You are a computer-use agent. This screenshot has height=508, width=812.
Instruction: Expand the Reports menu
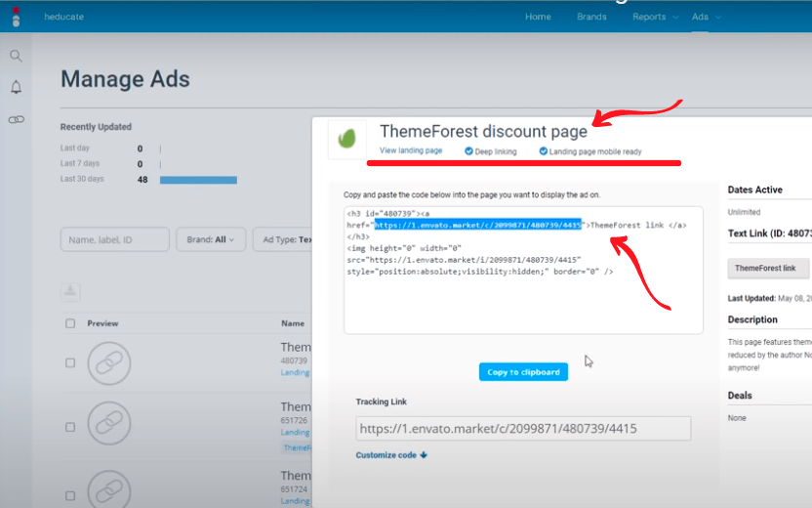[x=655, y=17]
